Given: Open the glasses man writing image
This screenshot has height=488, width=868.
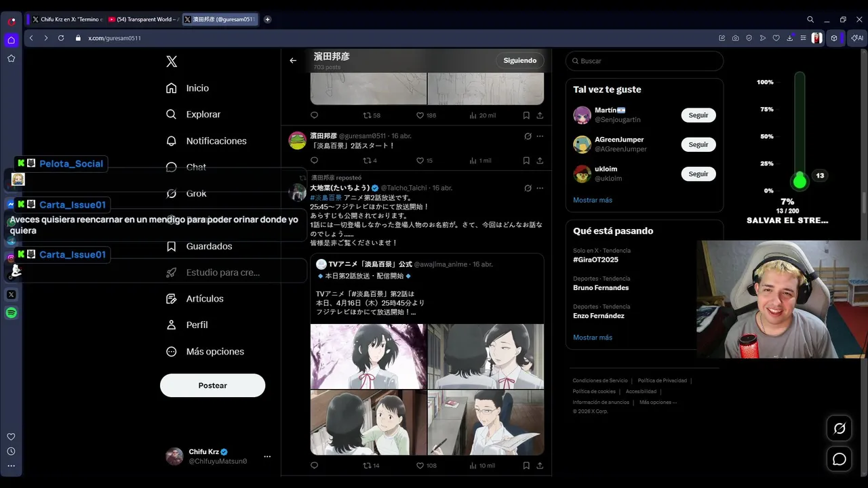Looking at the screenshot, I should pyautogui.click(x=486, y=422).
